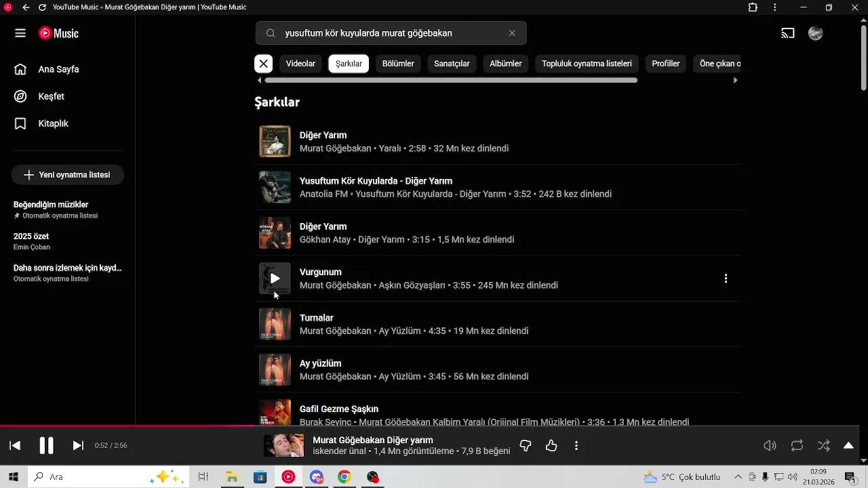Play Diğer Yarım by Murat Göğebakan thumbnail
The image size is (868, 488).
(275, 142)
